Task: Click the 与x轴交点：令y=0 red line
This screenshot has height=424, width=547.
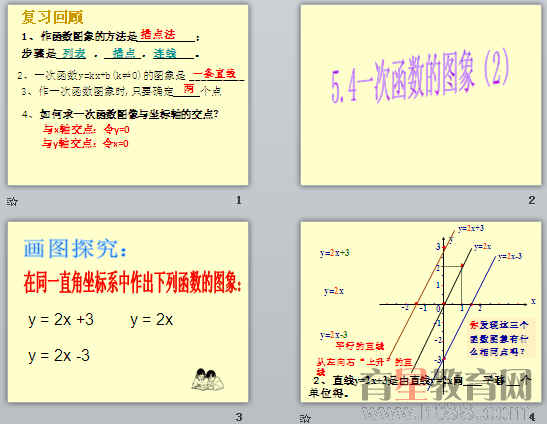Action: [x=86, y=129]
